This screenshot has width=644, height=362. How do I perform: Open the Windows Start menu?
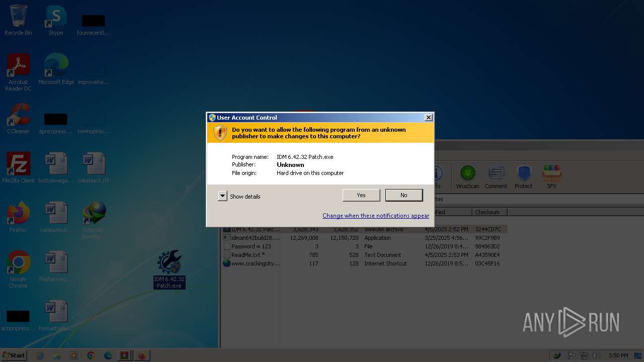(14, 355)
